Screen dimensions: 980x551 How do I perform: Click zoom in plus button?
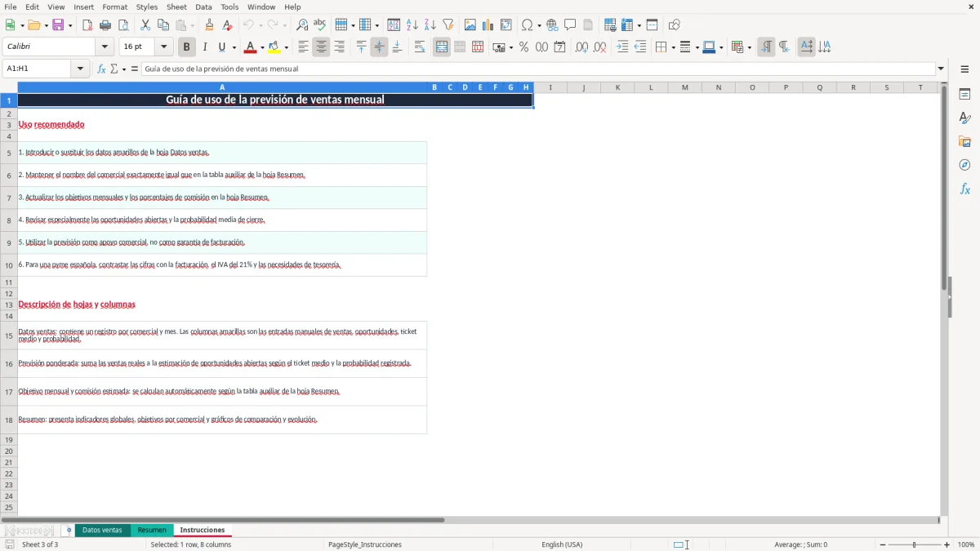click(947, 544)
